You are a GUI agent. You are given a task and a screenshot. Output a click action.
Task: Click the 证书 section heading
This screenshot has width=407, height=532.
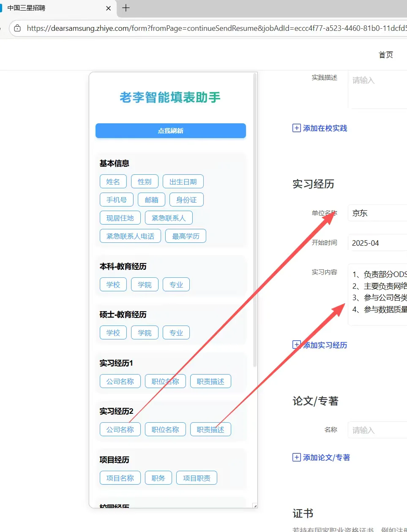pos(303,513)
